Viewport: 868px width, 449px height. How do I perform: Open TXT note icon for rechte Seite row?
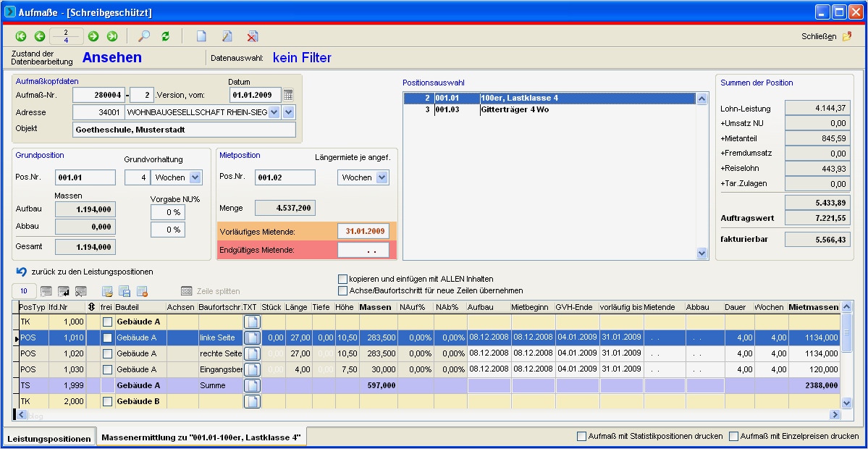pos(251,353)
